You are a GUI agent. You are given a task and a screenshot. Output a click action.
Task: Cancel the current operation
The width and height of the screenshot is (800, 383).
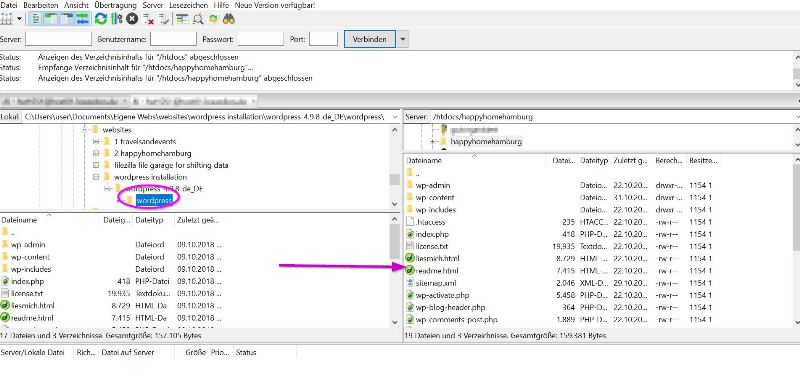pyautogui.click(x=132, y=19)
